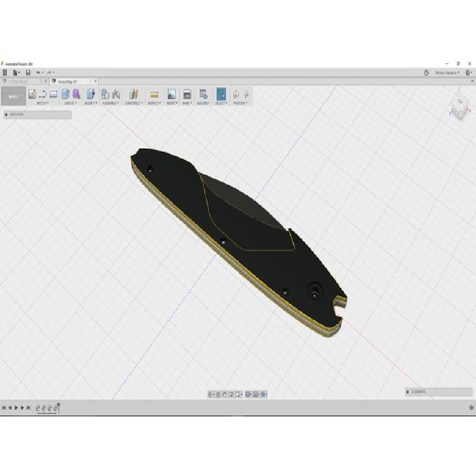This screenshot has width=476, height=476.
Task: Click the Look At navigation icon
Action: (218, 394)
